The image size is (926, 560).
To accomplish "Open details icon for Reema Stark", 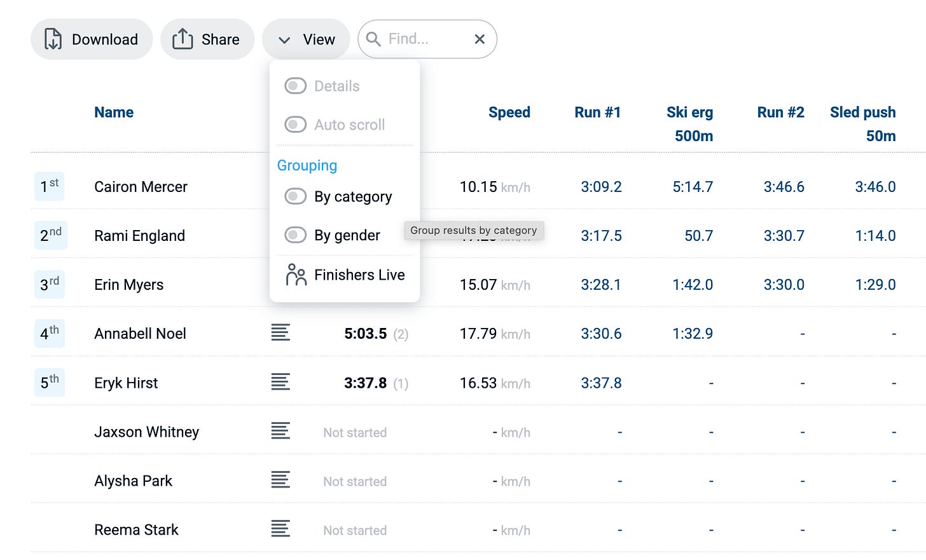I will [280, 528].
